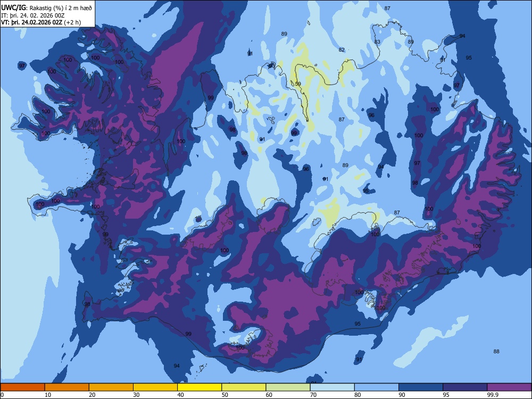
Task: Click the '70' label on the legend scale
Action: tap(313, 395)
